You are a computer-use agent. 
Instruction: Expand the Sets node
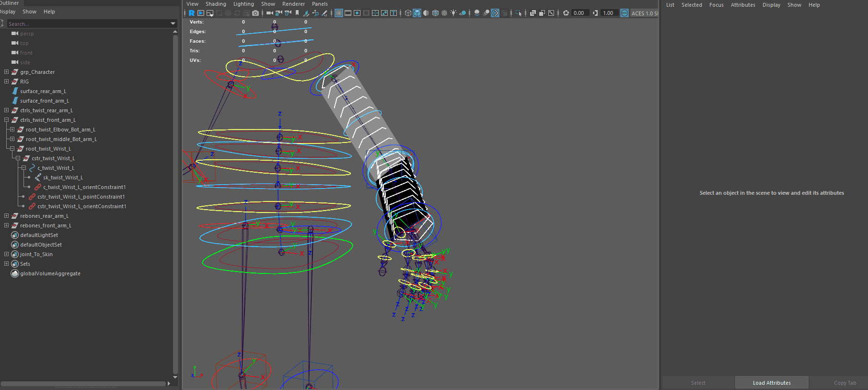click(6, 264)
